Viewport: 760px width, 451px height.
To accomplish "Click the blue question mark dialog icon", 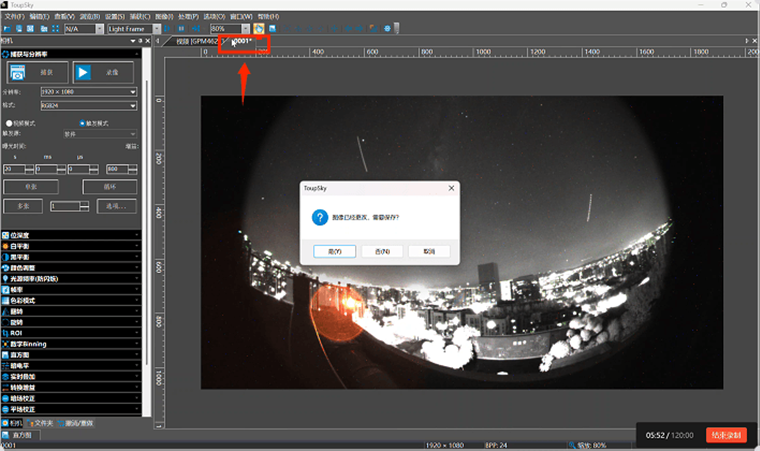I will pyautogui.click(x=319, y=217).
